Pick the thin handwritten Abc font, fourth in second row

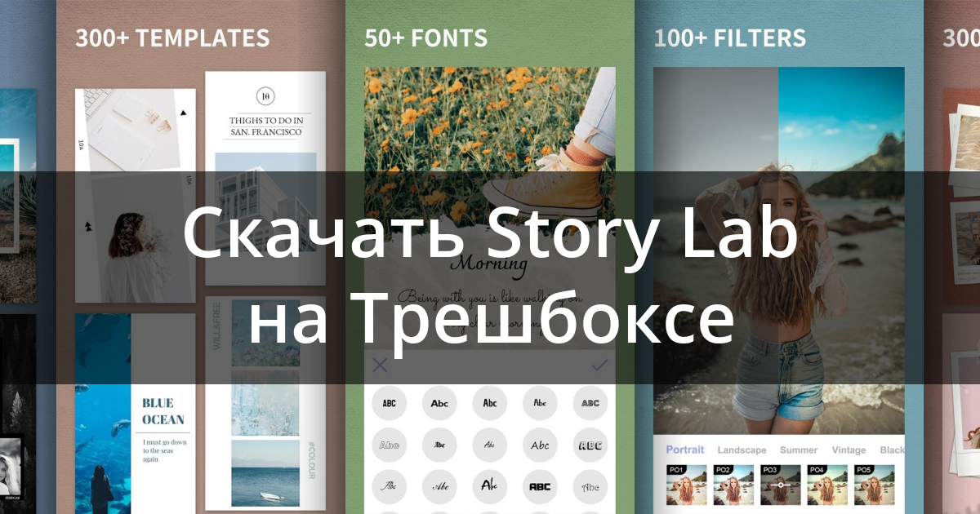[x=540, y=445]
